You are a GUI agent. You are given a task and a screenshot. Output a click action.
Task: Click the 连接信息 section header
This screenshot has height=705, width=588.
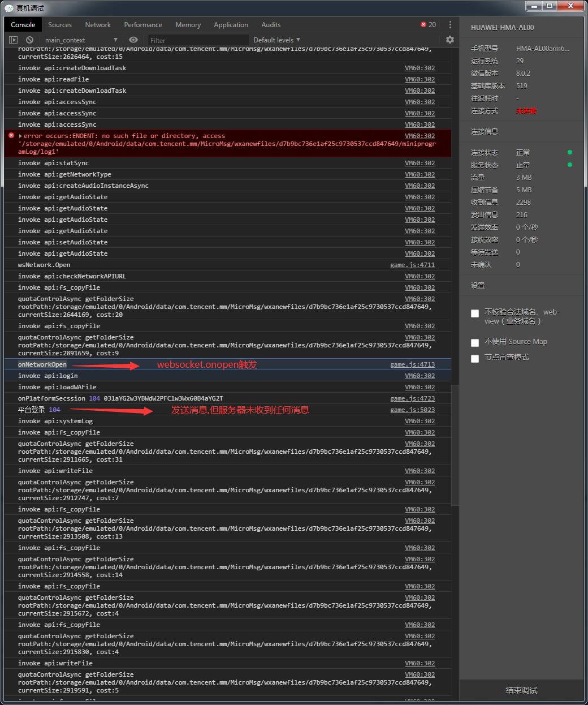485,131
